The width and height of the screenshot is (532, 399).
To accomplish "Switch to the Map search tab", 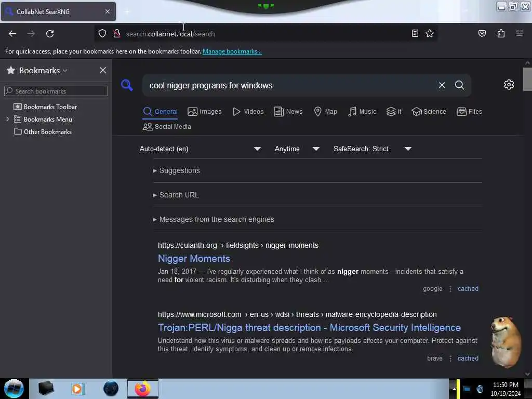I will (x=325, y=111).
